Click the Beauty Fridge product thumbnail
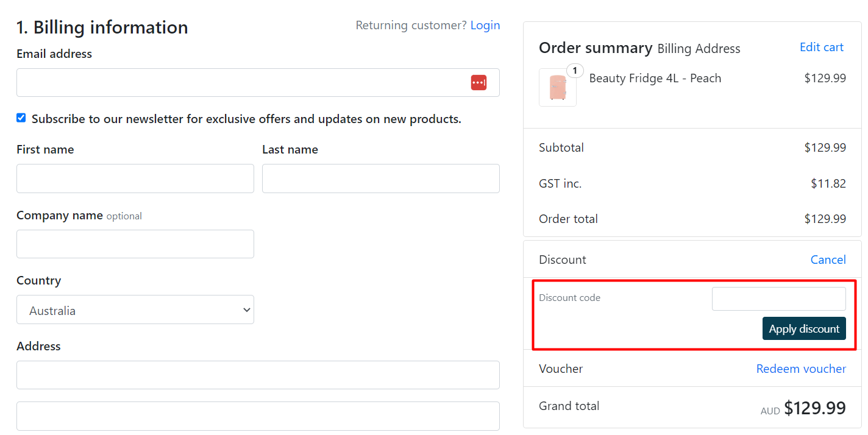The width and height of the screenshot is (868, 435). [558, 87]
